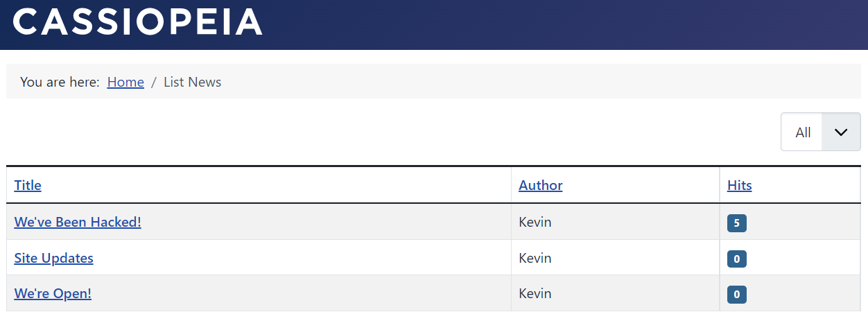Viewport: 868px width, 330px height.
Task: Click Kevin in We've Been Hacked! row
Action: (x=535, y=222)
